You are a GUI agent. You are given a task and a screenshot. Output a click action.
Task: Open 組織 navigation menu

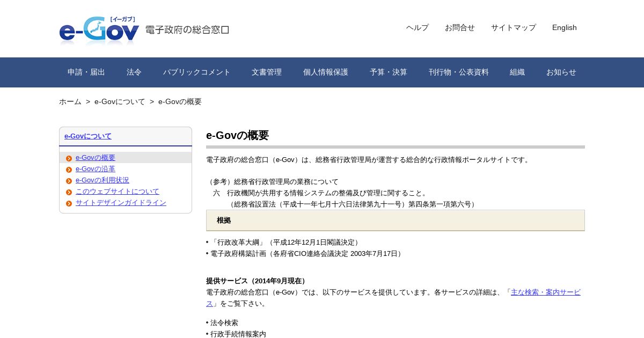coord(517,72)
